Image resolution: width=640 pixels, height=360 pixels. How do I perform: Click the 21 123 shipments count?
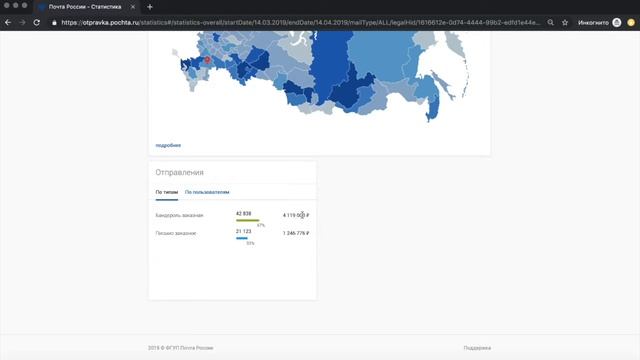[x=243, y=231]
